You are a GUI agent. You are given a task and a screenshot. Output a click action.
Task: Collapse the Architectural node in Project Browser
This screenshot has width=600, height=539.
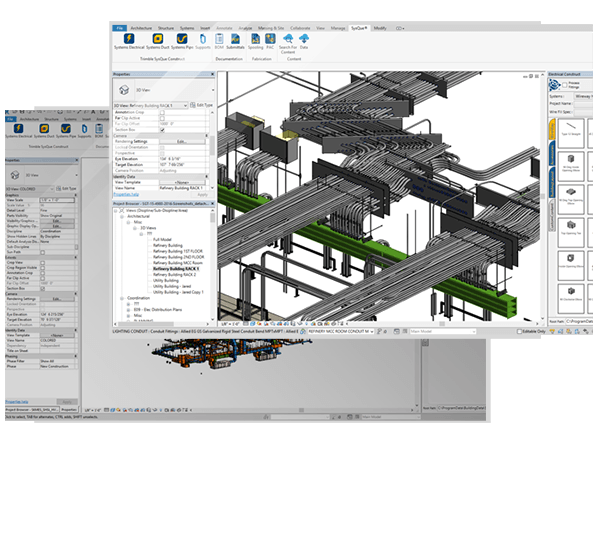122,217
